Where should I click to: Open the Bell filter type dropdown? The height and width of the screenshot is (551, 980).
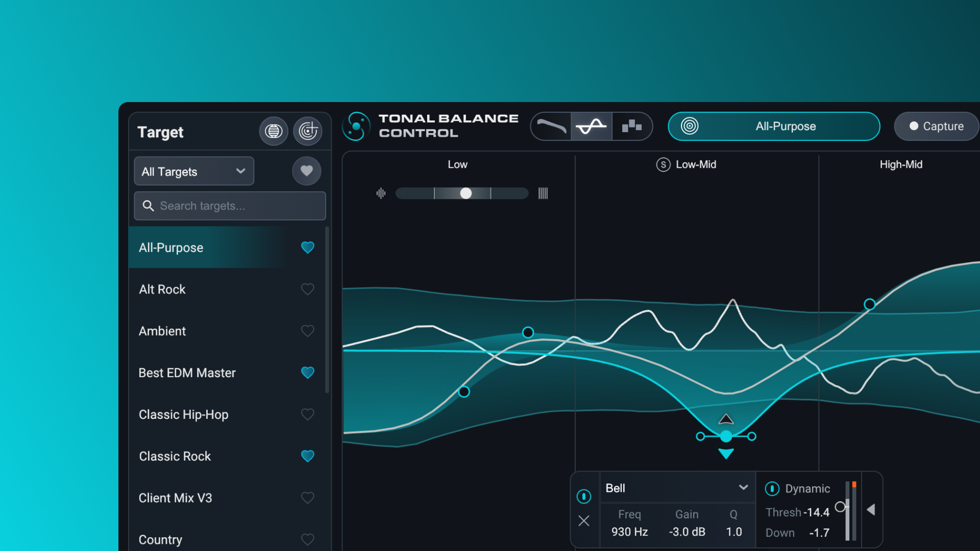pos(677,488)
